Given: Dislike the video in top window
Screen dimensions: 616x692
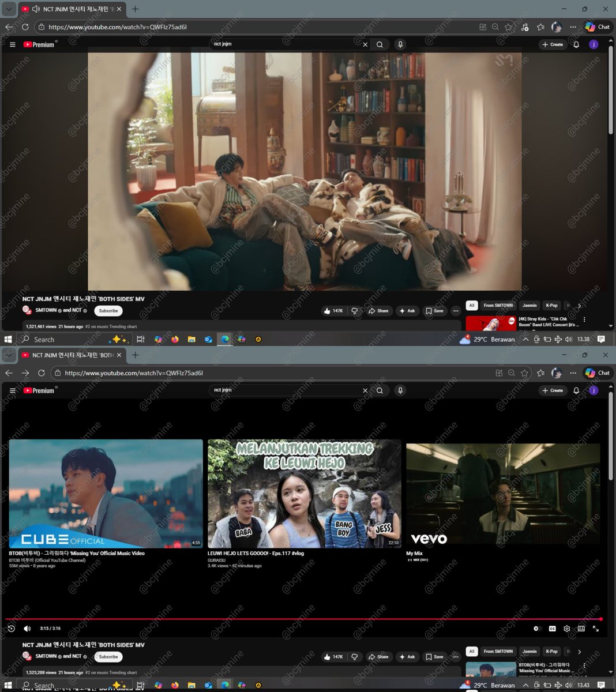Looking at the screenshot, I should click(x=354, y=311).
